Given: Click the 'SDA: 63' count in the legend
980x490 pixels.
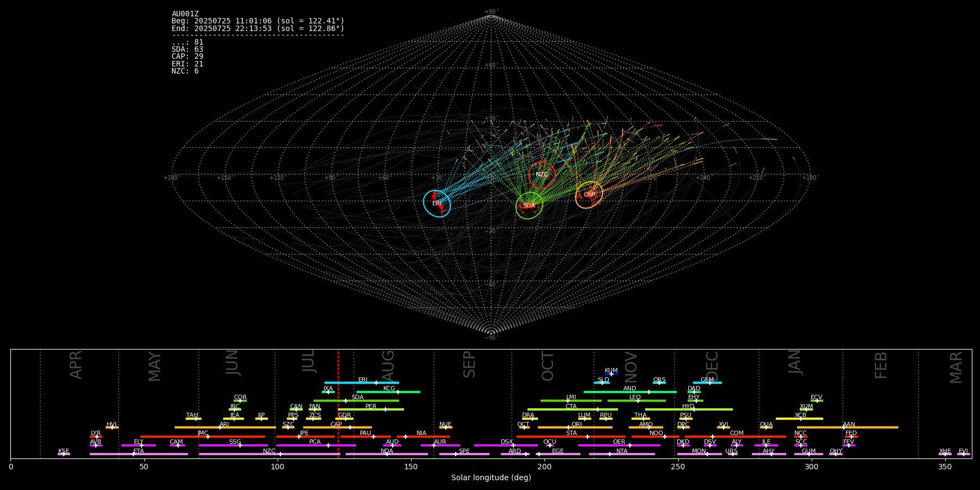Looking at the screenshot, I should coord(187,50).
